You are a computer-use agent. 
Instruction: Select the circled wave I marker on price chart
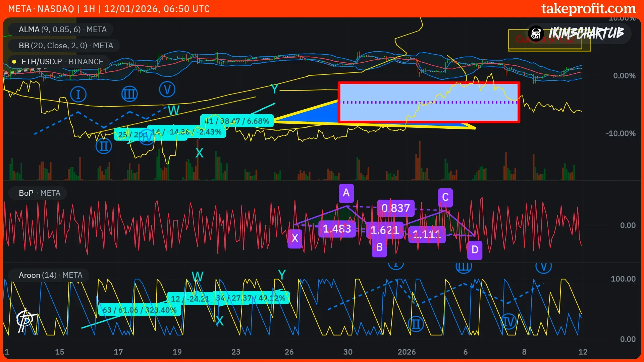point(78,95)
